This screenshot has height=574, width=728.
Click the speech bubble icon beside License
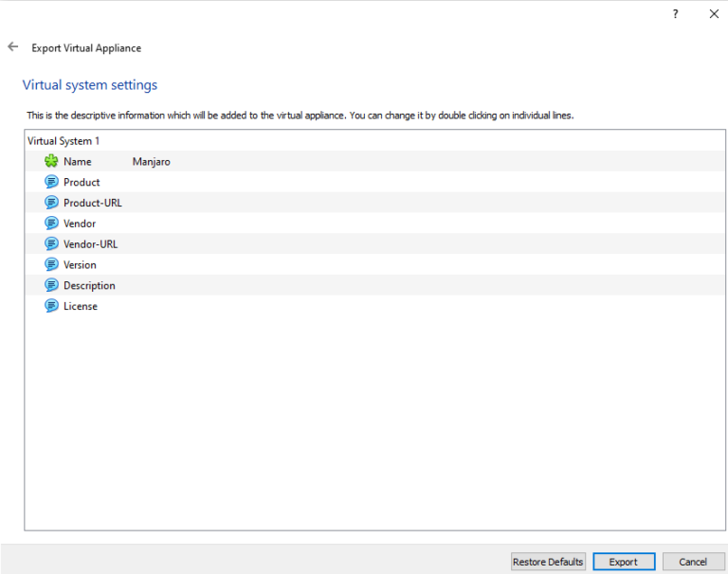tap(51, 306)
